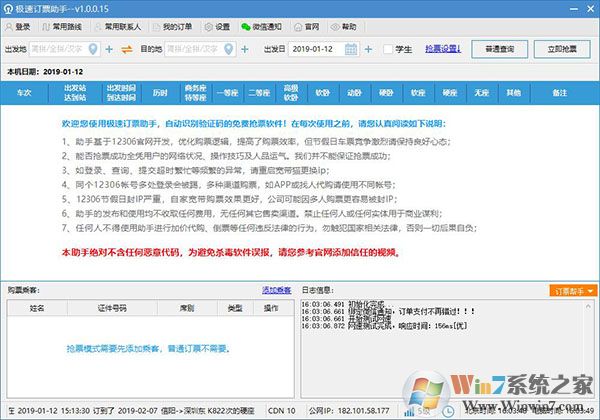The image size is (600, 420).
Task: Click the 硬卧 column header
Action: [x=386, y=93]
